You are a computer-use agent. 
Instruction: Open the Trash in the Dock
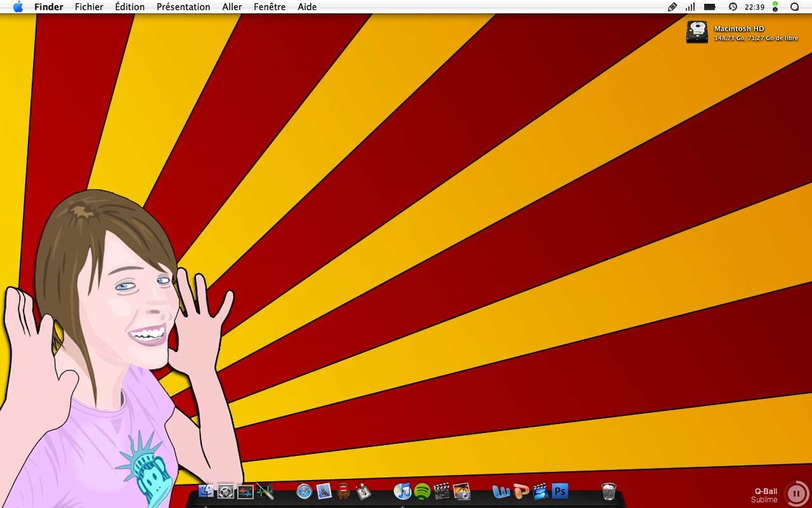pyautogui.click(x=609, y=491)
